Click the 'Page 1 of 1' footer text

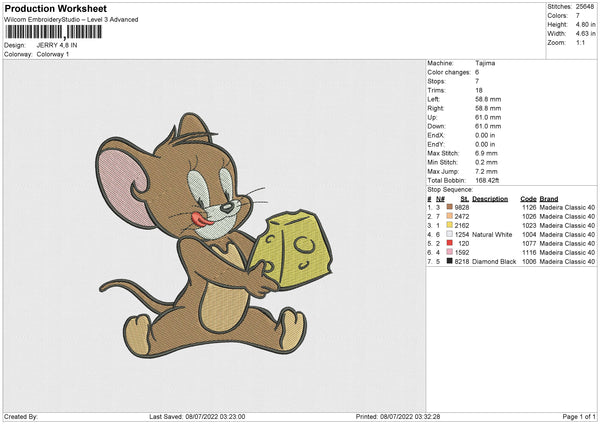[x=579, y=416]
